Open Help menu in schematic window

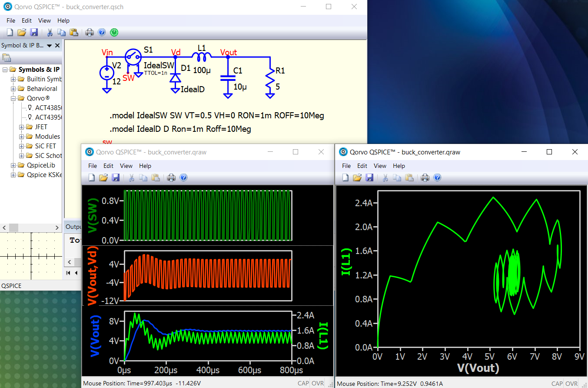(63, 20)
